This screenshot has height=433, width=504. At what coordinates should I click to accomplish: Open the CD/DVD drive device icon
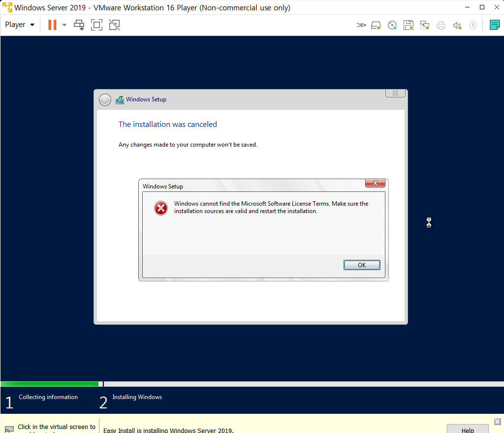tap(392, 25)
